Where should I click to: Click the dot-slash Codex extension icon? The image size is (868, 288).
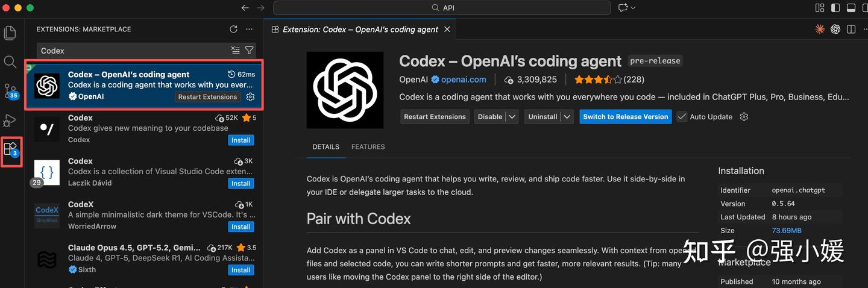pos(47,129)
